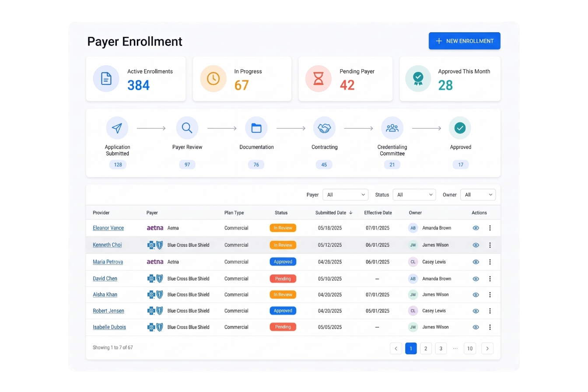This screenshot has width=588, height=392.
Task: Open the Active Enrollments document icon
Action: click(106, 79)
